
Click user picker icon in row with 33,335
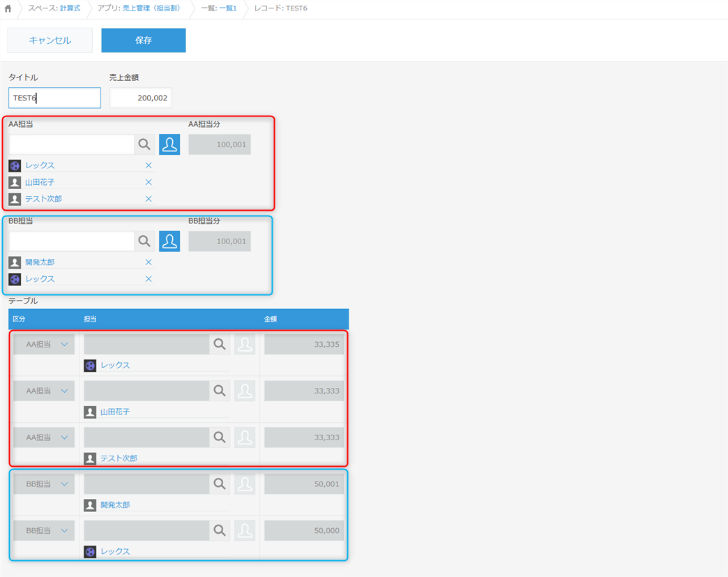point(245,344)
